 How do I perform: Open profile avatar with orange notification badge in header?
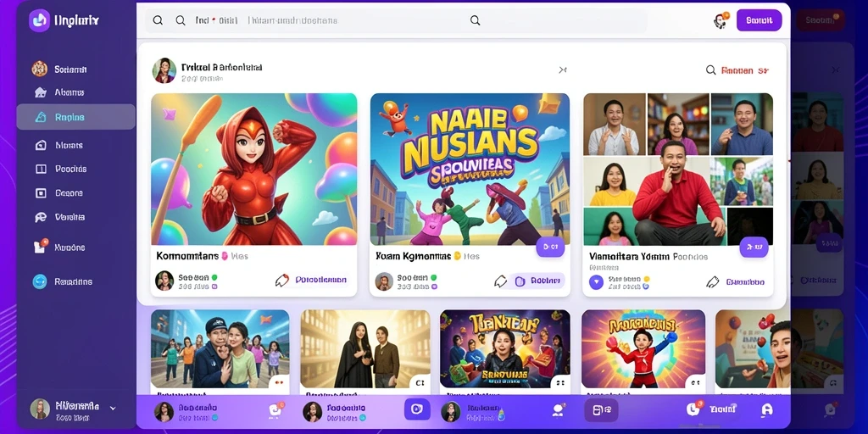721,20
